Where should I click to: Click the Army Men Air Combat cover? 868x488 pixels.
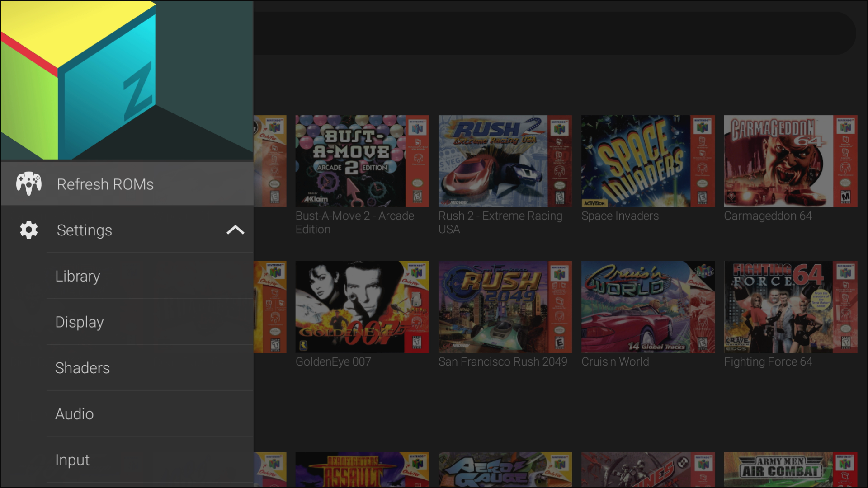pos(790,470)
